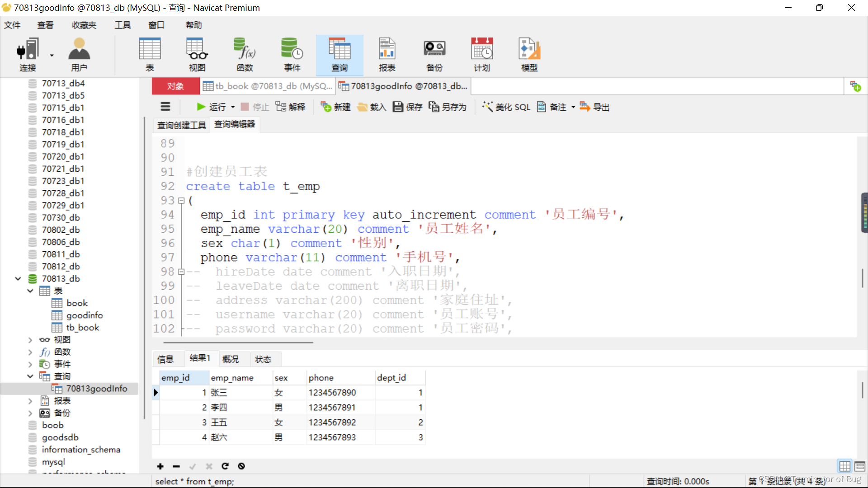This screenshot has width=868, height=488.
Task: Open the Report (报表) section
Action: (387, 55)
